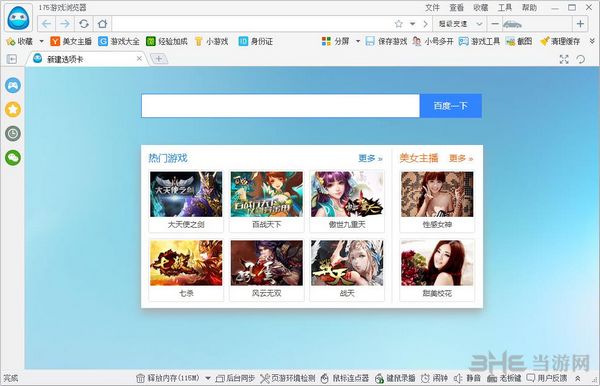This screenshot has height=386, width=600.
Task: Open 游戏大全 bookmark
Action: coord(119,41)
